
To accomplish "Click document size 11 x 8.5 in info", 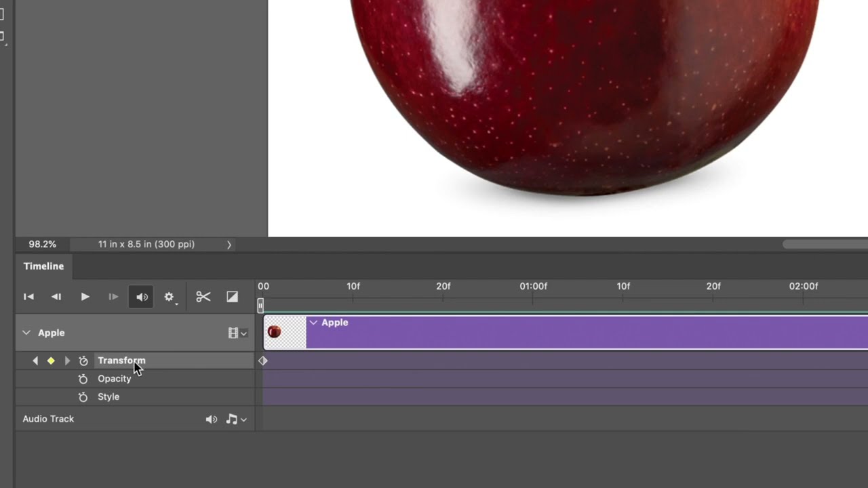I will click(x=146, y=244).
